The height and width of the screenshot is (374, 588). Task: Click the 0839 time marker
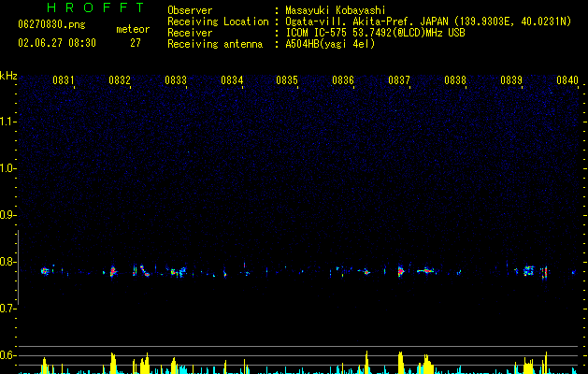511,80
